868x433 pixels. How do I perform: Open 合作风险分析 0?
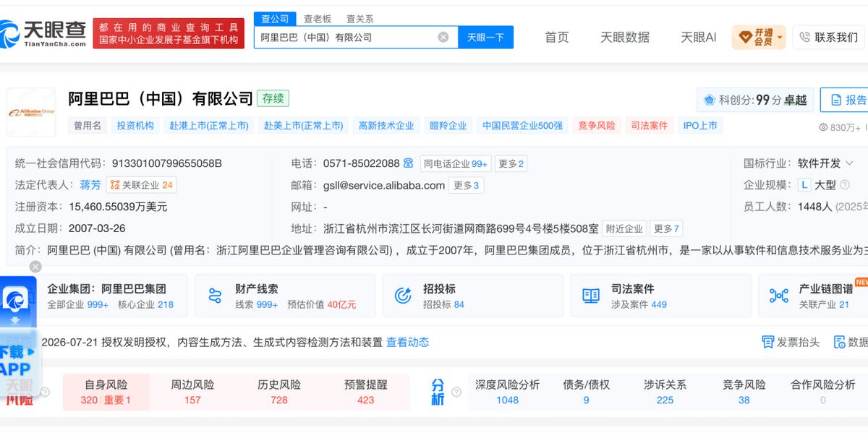[x=822, y=392]
